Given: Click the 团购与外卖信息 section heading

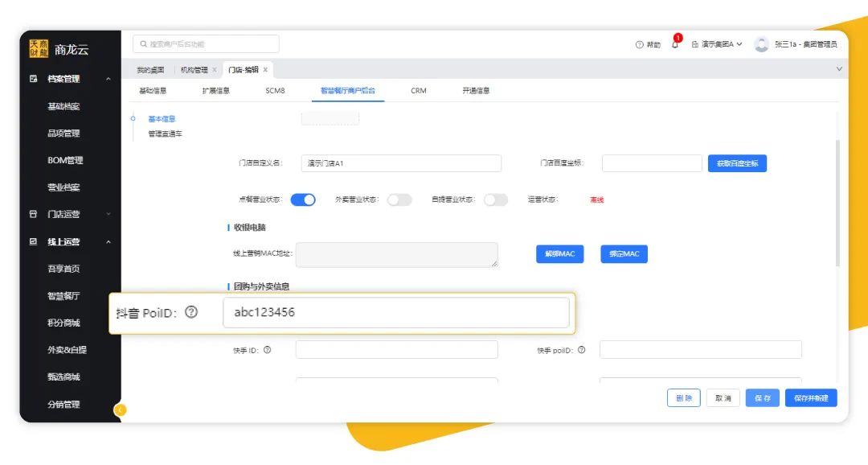Looking at the screenshot, I should (x=261, y=286).
